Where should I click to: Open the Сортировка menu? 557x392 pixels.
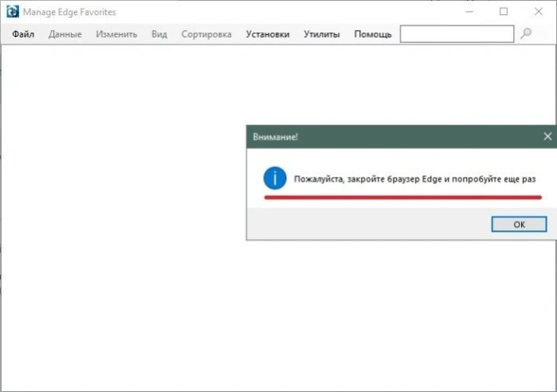(x=206, y=34)
